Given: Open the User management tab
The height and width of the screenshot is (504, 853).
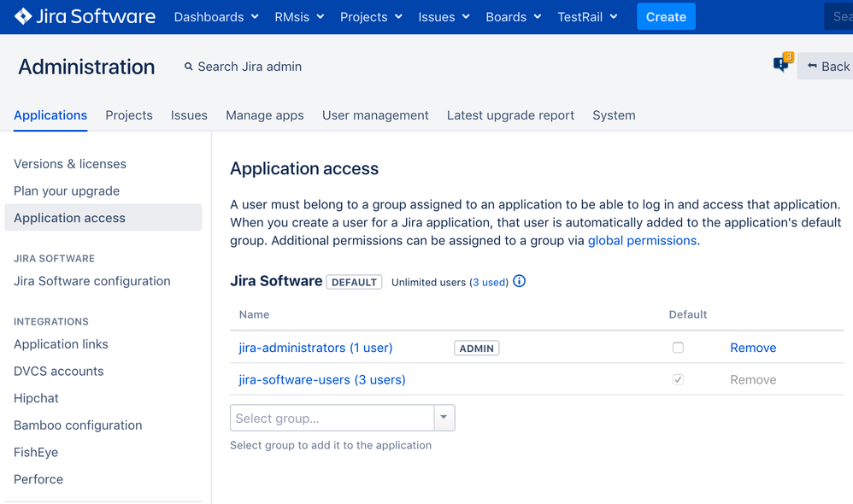Looking at the screenshot, I should coord(375,115).
